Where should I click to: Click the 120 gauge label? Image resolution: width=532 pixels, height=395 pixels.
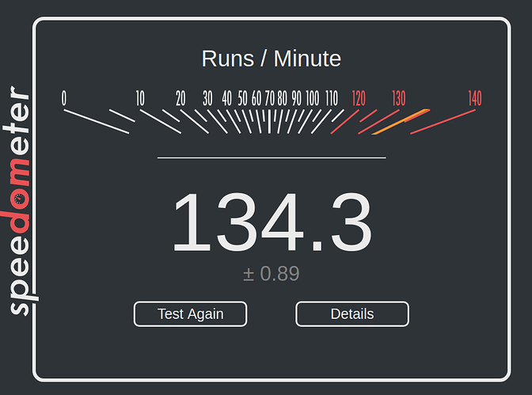[x=359, y=98]
